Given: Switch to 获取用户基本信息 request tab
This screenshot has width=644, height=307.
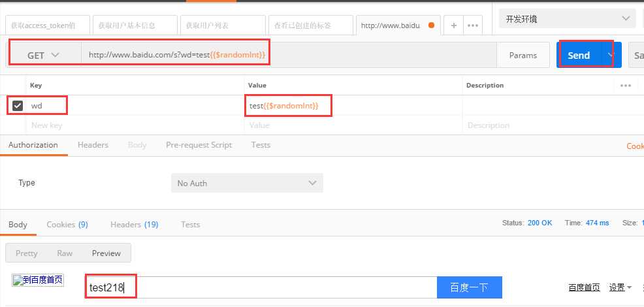Looking at the screenshot, I should coord(135,25).
